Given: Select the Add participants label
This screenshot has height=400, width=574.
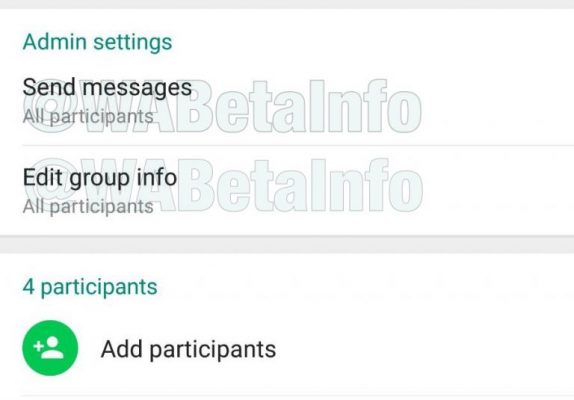Looking at the screenshot, I should 188,349.
